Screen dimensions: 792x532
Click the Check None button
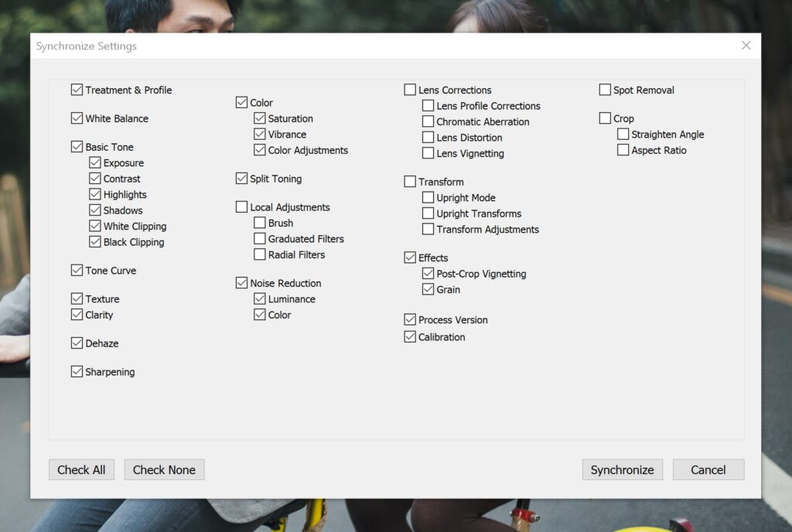pos(164,469)
